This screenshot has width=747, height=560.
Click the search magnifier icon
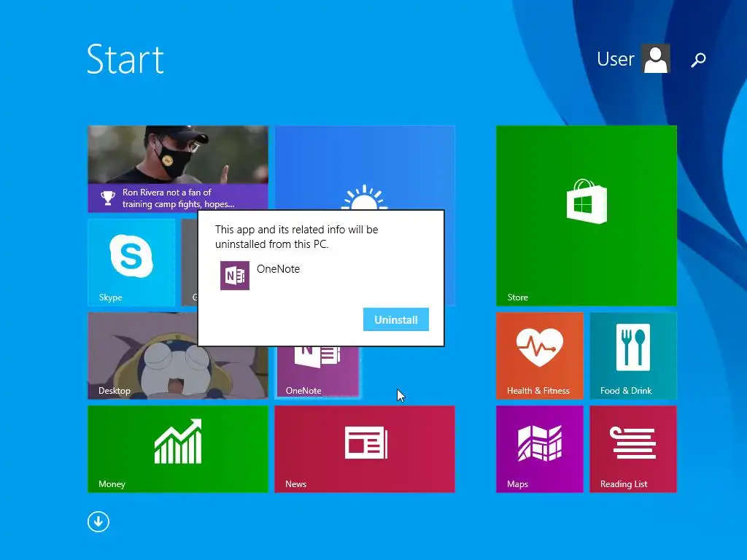(698, 60)
